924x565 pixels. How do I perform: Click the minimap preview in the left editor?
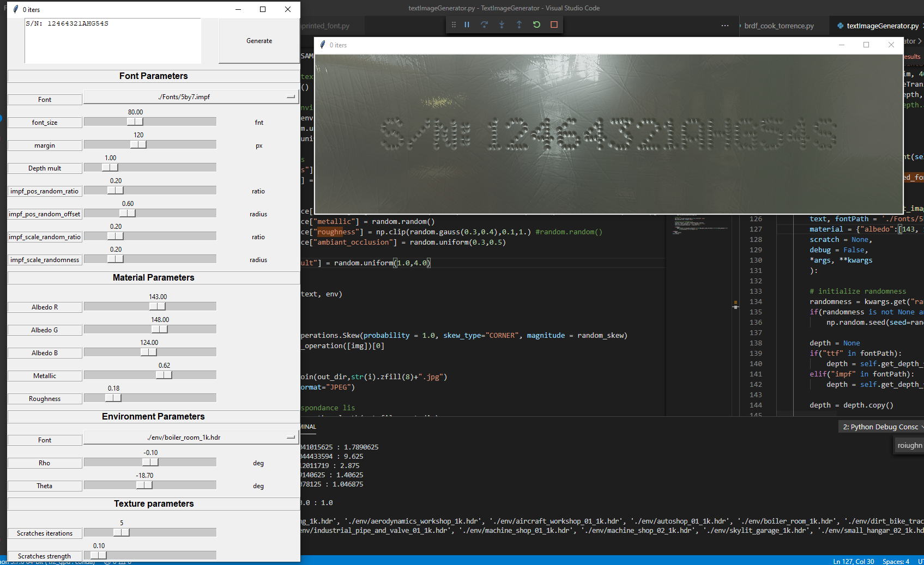coord(702,224)
